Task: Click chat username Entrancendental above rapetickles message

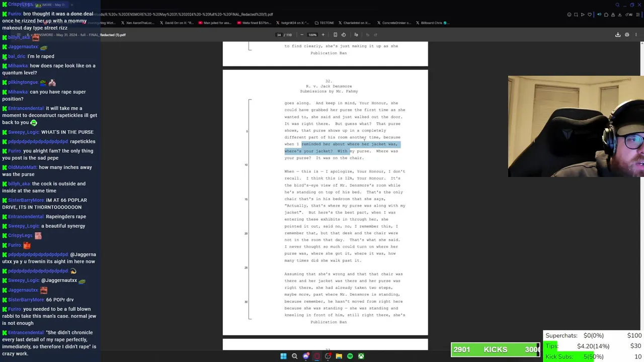Action: (x=26, y=109)
